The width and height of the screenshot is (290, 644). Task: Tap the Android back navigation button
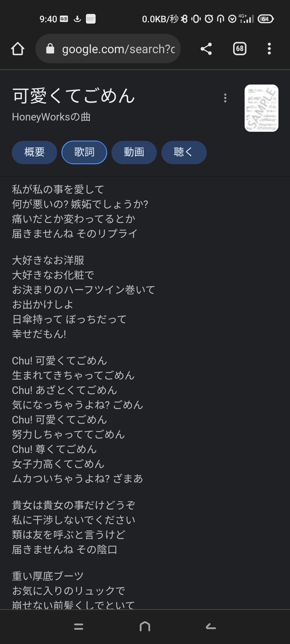(211, 627)
